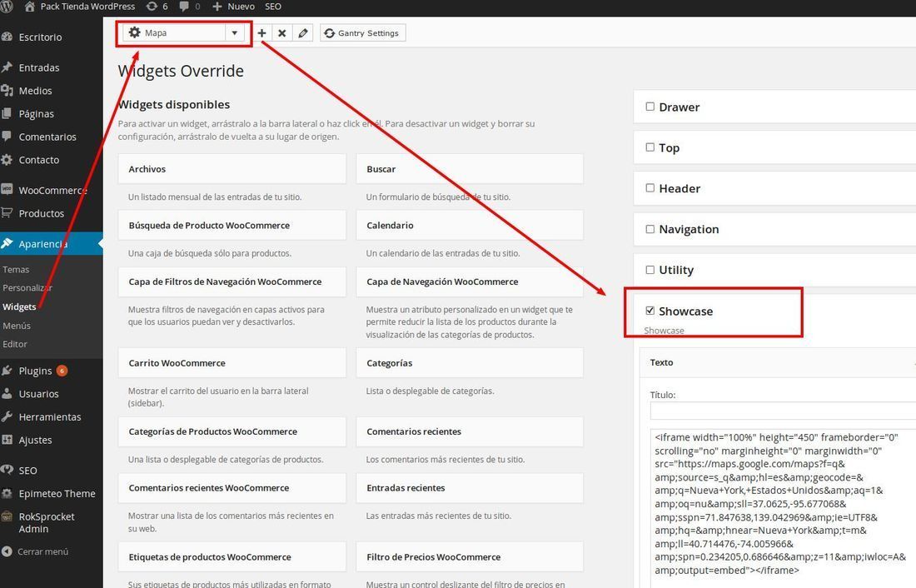Expand the Entradas recientes widget
The width and height of the screenshot is (916, 588).
[470, 487]
